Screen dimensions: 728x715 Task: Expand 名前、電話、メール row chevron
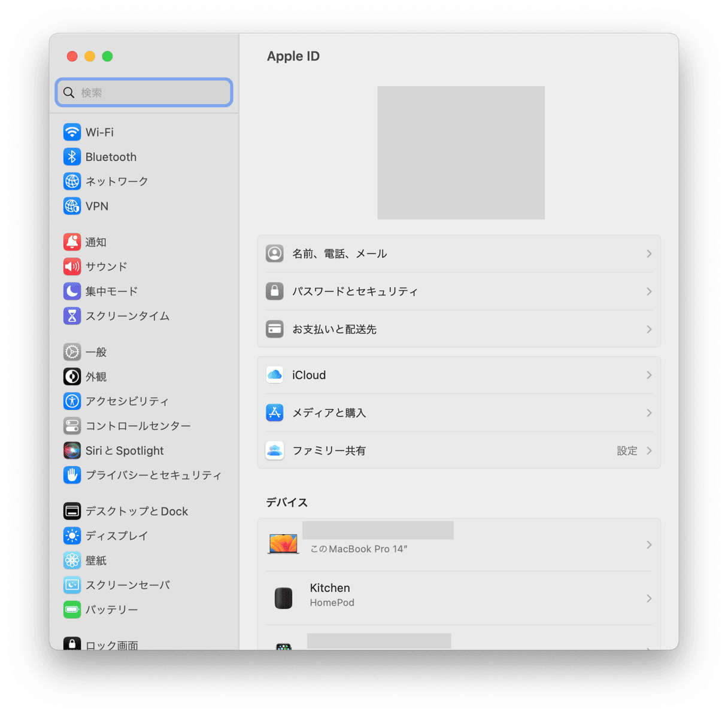(649, 254)
